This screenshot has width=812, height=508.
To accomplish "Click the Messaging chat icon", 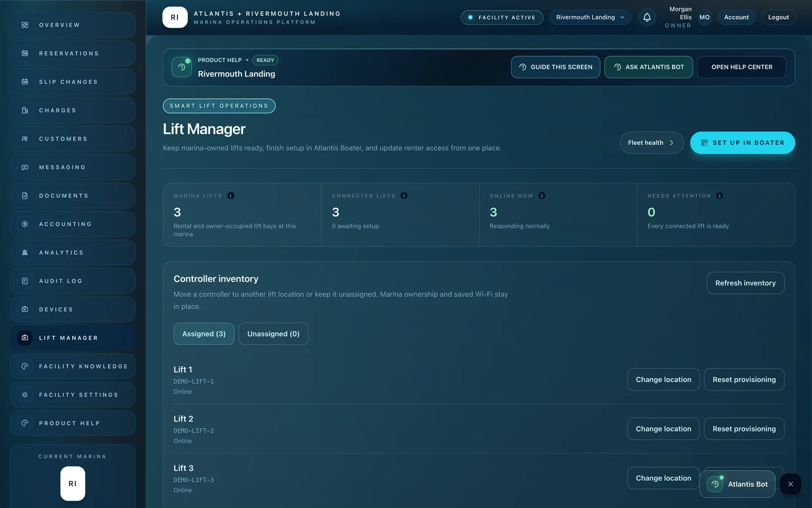I will 25,167.
